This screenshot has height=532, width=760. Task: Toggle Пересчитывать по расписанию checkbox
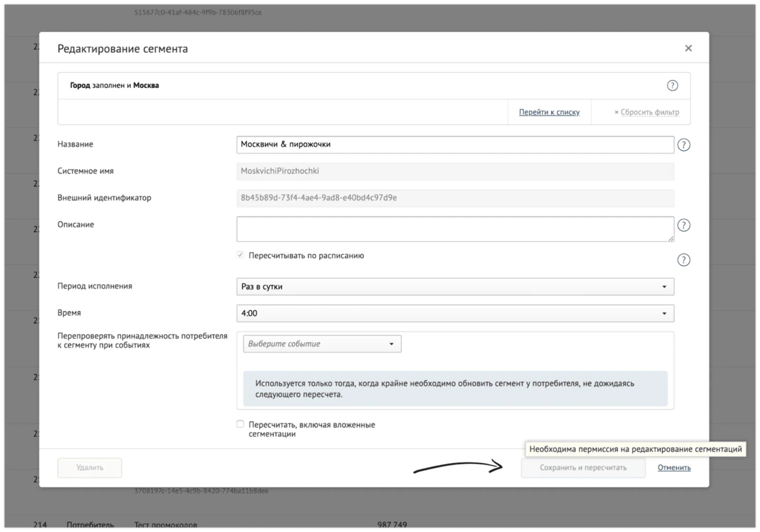coord(240,255)
